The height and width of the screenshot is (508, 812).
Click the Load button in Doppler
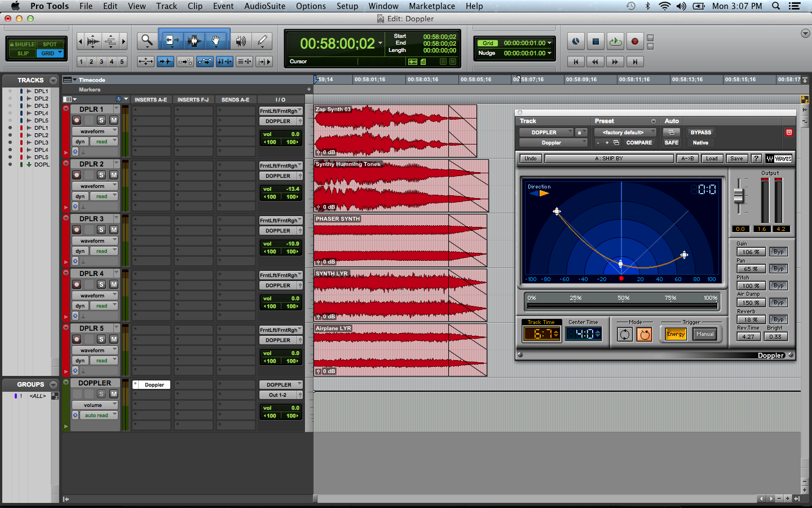click(712, 159)
